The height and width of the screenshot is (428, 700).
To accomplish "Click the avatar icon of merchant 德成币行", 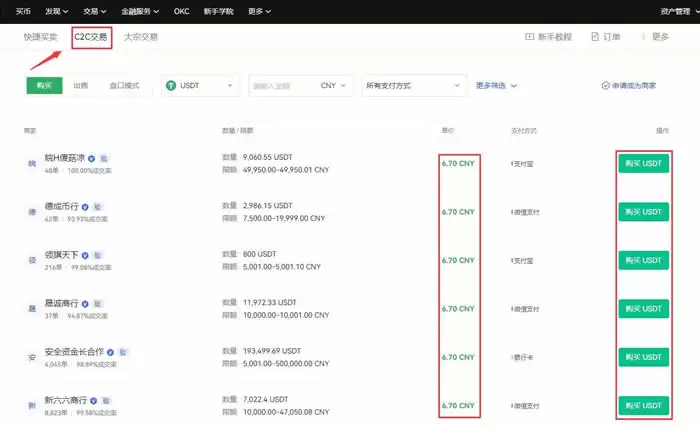I will [x=32, y=212].
